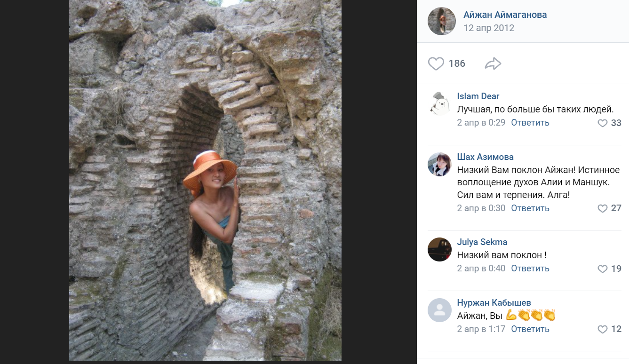
Task: Click Julya Sekma's avatar
Action: click(x=439, y=249)
